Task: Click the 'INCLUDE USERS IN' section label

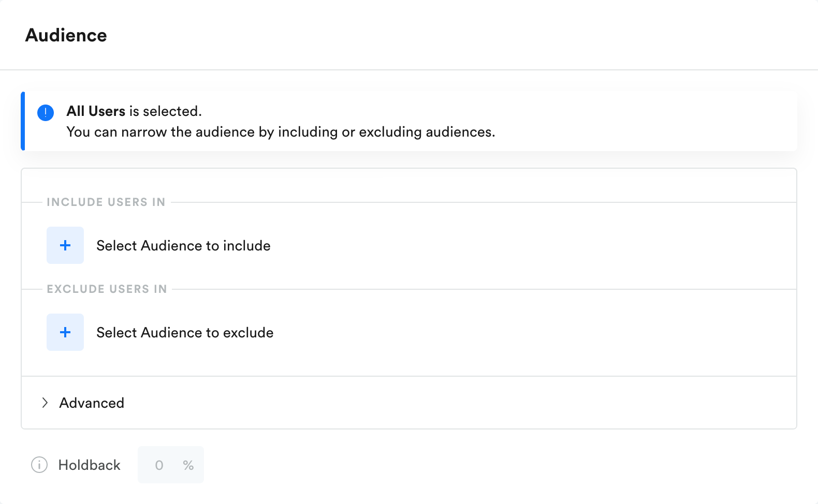Action: click(106, 202)
